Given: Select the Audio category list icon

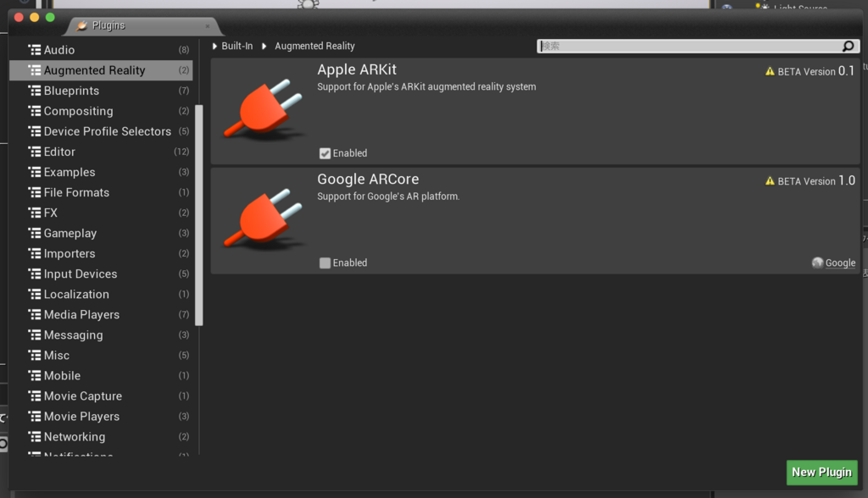Looking at the screenshot, I should point(34,50).
